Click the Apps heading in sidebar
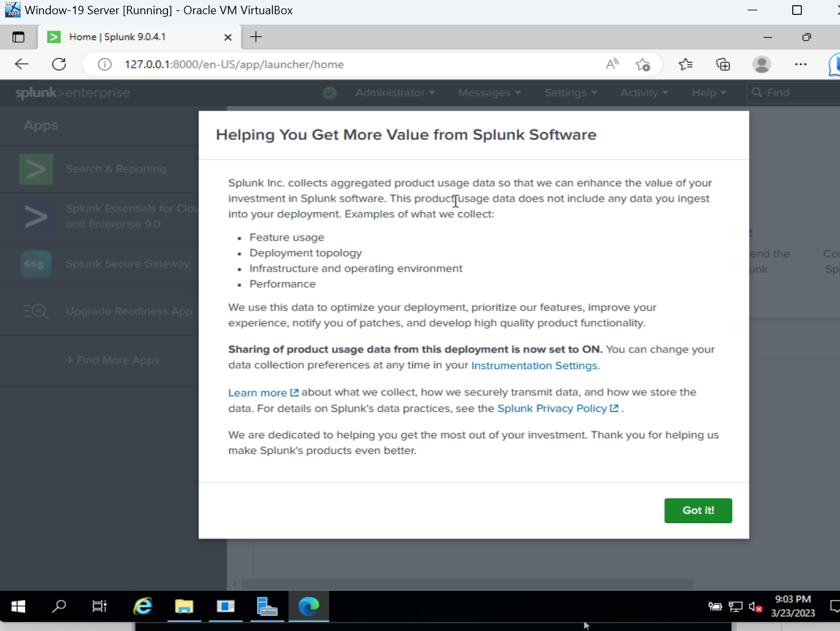Image resolution: width=840 pixels, height=631 pixels. 41,125
